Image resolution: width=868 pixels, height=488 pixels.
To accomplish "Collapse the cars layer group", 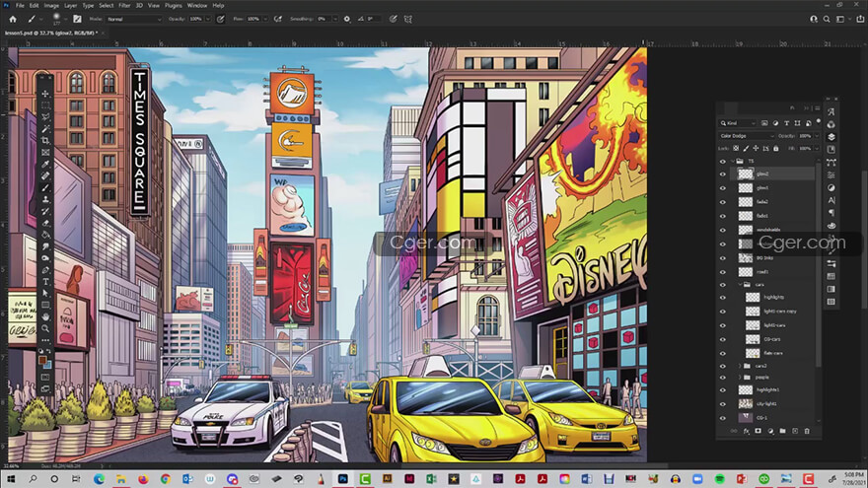I will pos(740,284).
